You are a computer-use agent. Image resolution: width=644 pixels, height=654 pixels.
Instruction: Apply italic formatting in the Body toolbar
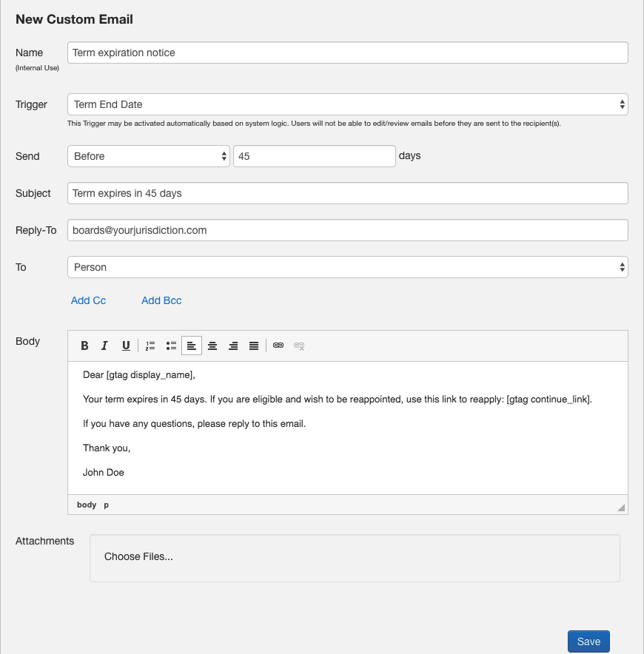(104, 345)
